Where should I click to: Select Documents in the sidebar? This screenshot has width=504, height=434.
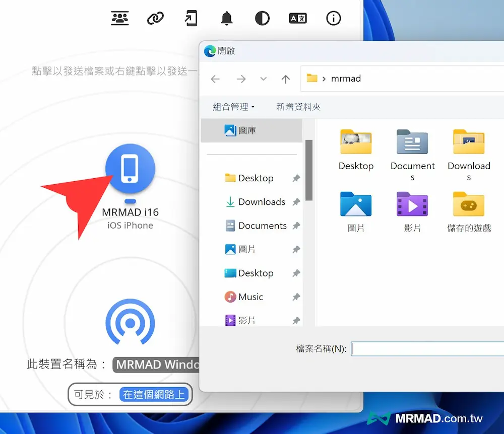pos(262,226)
